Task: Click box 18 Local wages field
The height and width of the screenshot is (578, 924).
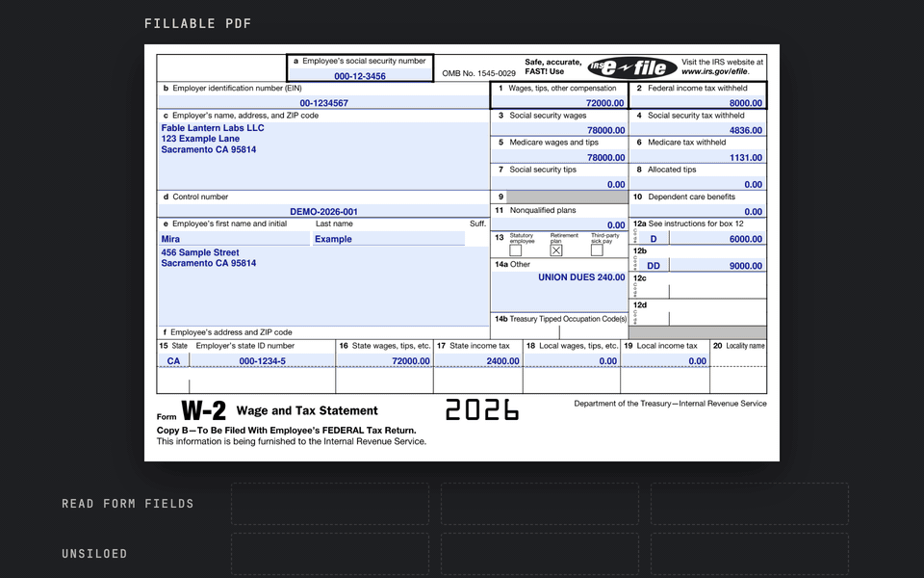Action: [572, 360]
